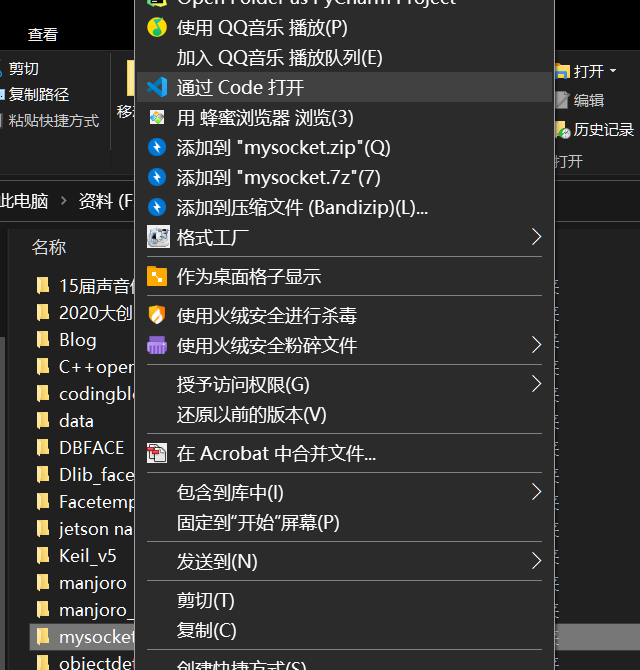Click the orange 桌面格子 icon
The height and width of the screenshot is (670, 640).
pyautogui.click(x=157, y=276)
